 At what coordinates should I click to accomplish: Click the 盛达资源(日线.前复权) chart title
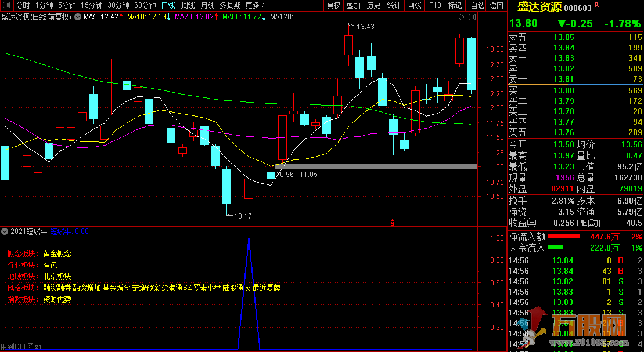(37, 17)
